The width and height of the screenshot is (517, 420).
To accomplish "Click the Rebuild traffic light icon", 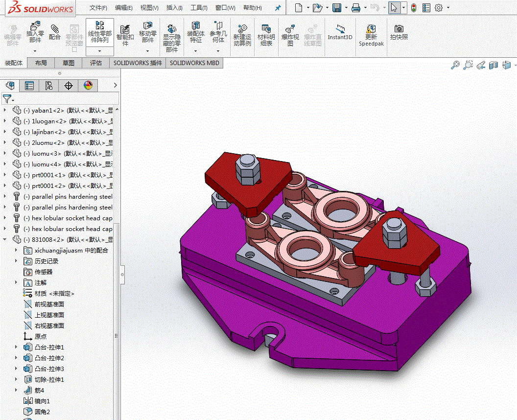I will pos(414,7).
